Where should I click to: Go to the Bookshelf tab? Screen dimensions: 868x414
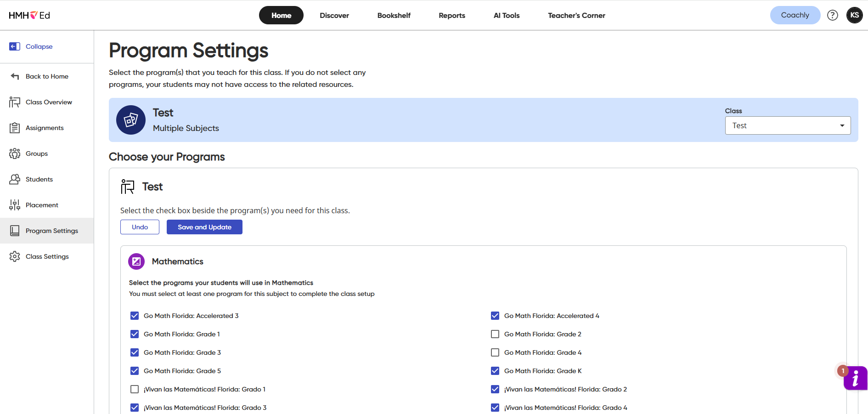coord(394,15)
